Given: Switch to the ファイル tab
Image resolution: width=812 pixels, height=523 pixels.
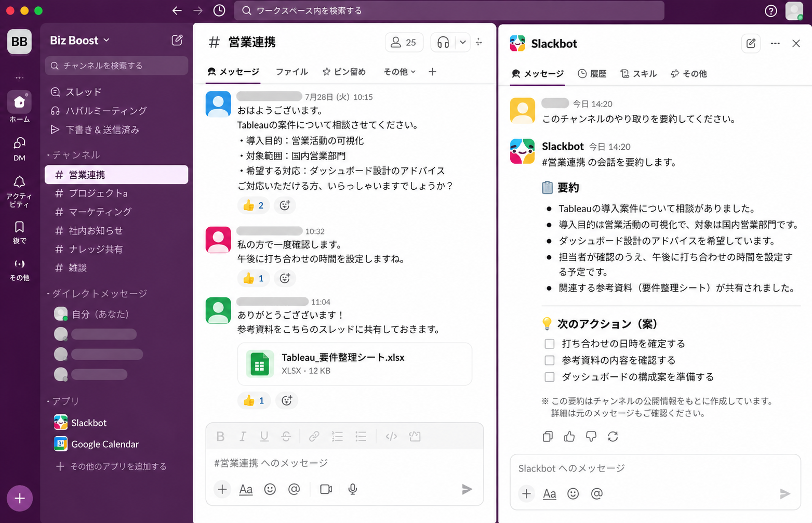Looking at the screenshot, I should click(x=291, y=72).
